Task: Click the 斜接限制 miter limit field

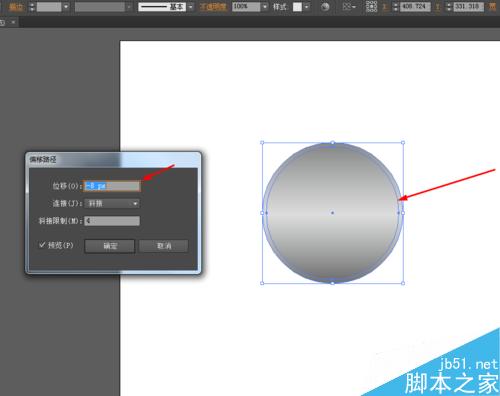Action: 112,221
